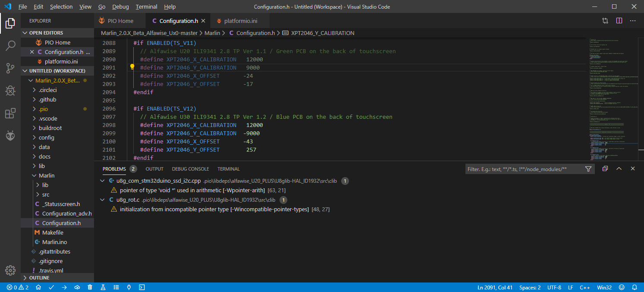644x292 pixels.
Task: Expand the buildroot folder
Action: tap(50, 128)
